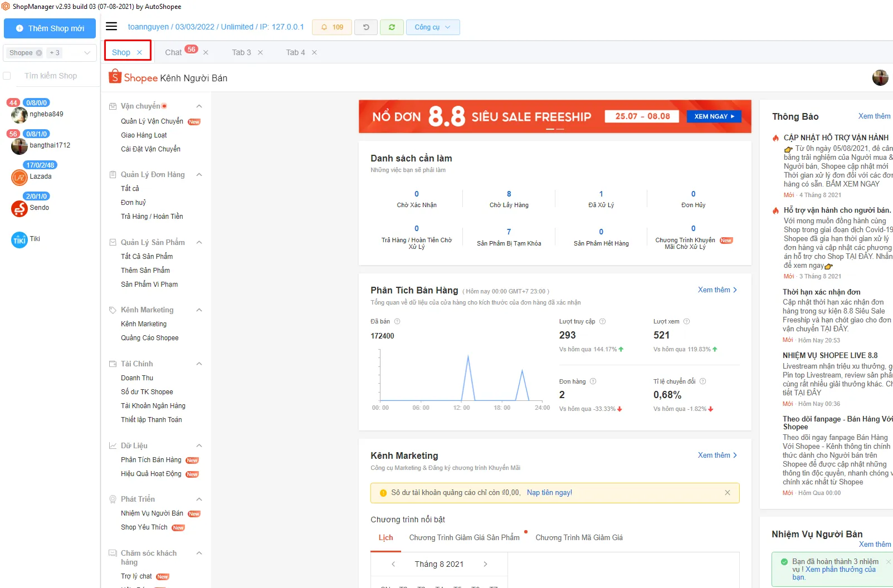Close the Shop tab

click(x=139, y=52)
